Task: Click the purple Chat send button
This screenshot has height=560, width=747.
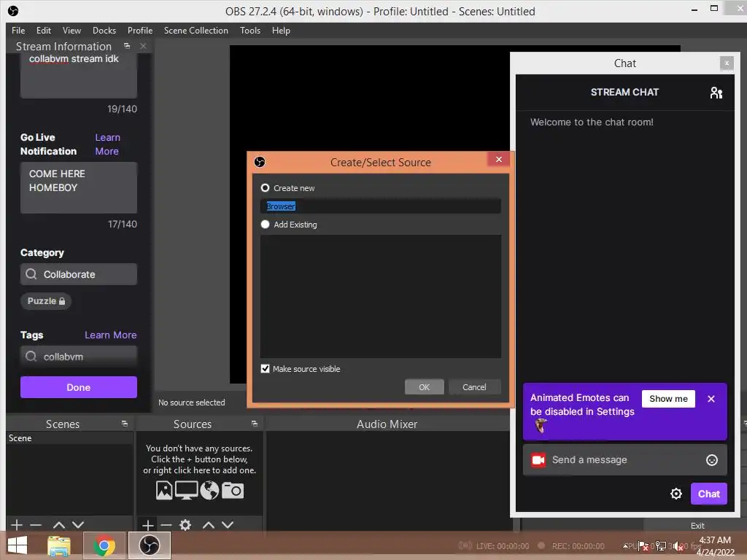Action: point(709,494)
